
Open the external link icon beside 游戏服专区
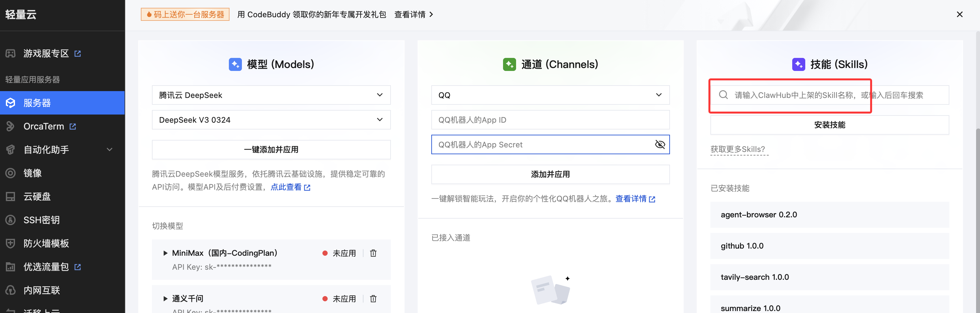click(78, 54)
